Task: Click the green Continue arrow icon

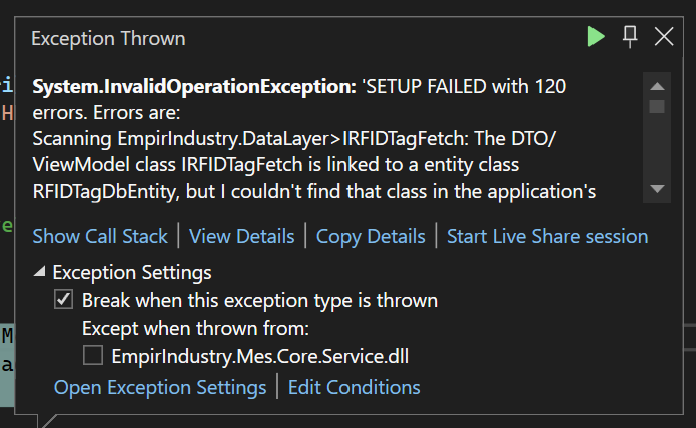Action: [x=596, y=36]
